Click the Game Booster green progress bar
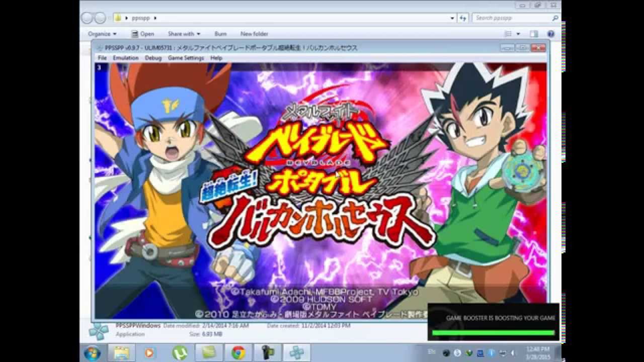 coord(493,332)
